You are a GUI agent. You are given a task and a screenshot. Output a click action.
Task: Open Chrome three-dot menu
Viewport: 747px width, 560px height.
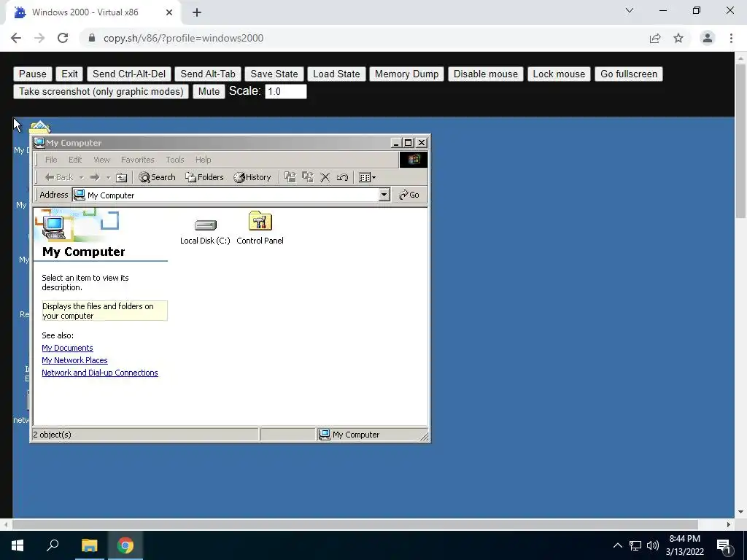click(731, 38)
